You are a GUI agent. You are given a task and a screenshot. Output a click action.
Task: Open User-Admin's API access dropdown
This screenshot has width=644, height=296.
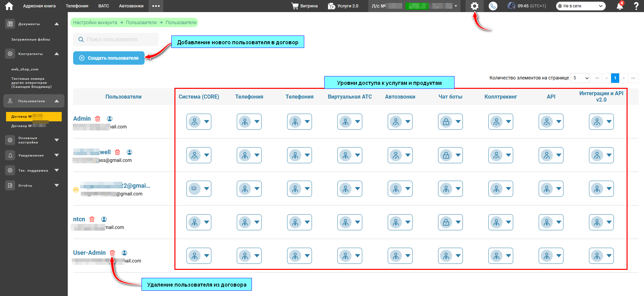pyautogui.click(x=551, y=256)
